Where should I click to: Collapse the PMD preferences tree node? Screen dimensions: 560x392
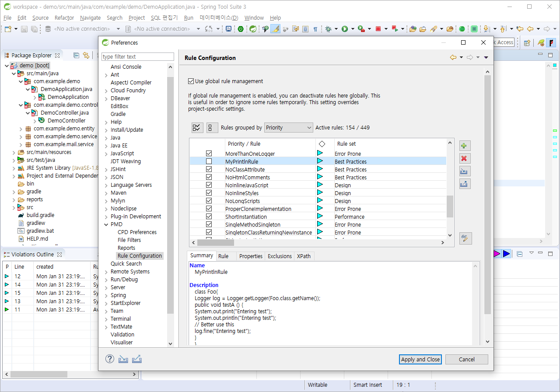106,224
